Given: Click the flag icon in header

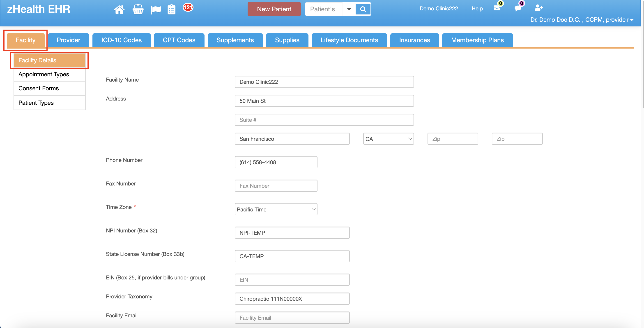Looking at the screenshot, I should point(156,9).
